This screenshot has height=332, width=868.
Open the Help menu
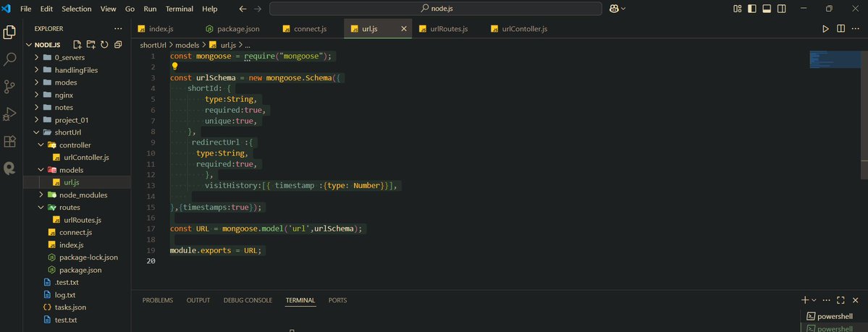(210, 9)
